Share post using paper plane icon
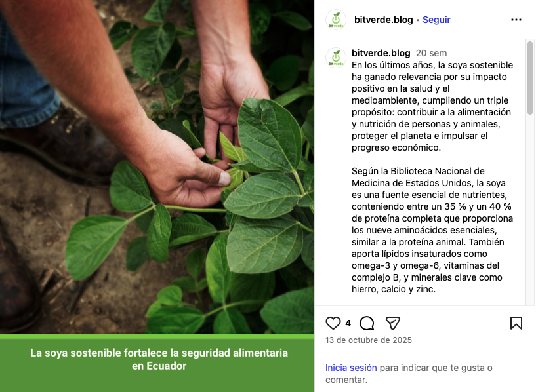This screenshot has height=392, width=536. click(393, 323)
